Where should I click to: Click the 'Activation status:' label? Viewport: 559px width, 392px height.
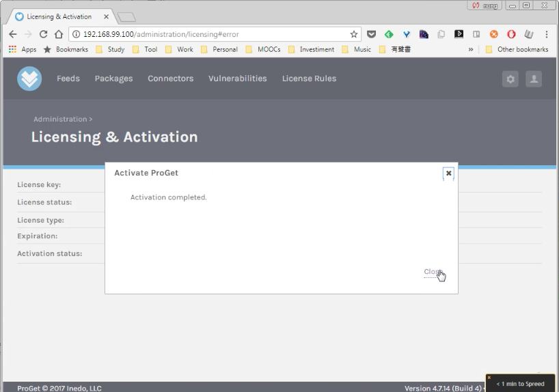click(x=50, y=253)
